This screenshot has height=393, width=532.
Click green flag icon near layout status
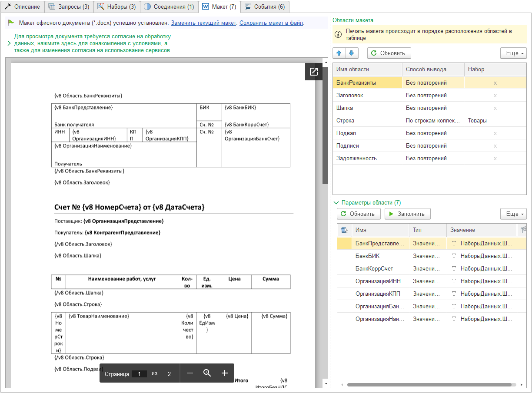click(x=11, y=23)
